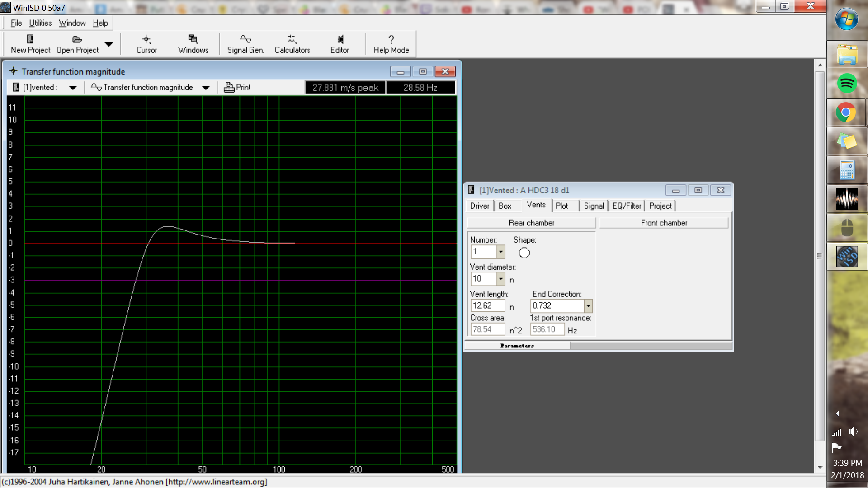
Task: Open Sticky Notes from the taskbar
Action: [x=847, y=141]
